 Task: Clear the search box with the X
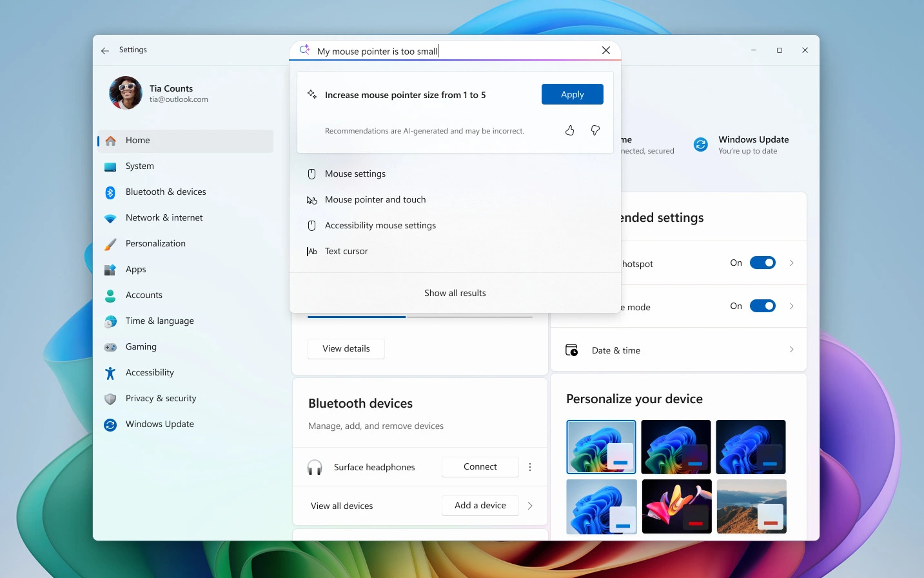click(606, 50)
